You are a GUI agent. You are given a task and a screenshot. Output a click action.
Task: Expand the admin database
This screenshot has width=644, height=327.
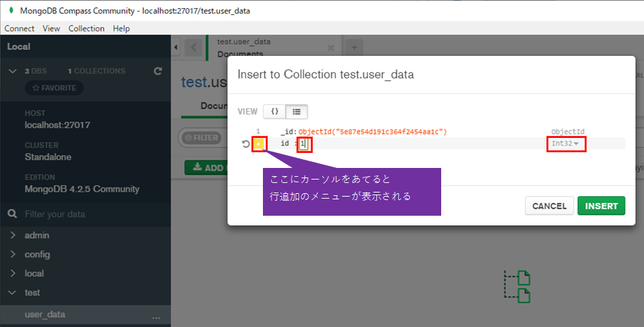[13, 235]
